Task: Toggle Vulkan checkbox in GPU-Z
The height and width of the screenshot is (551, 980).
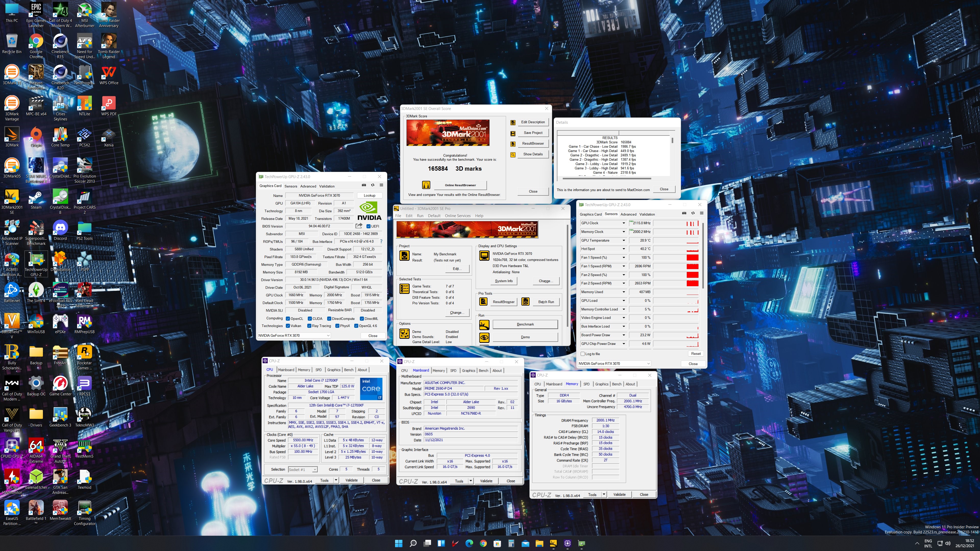Action: click(x=288, y=326)
